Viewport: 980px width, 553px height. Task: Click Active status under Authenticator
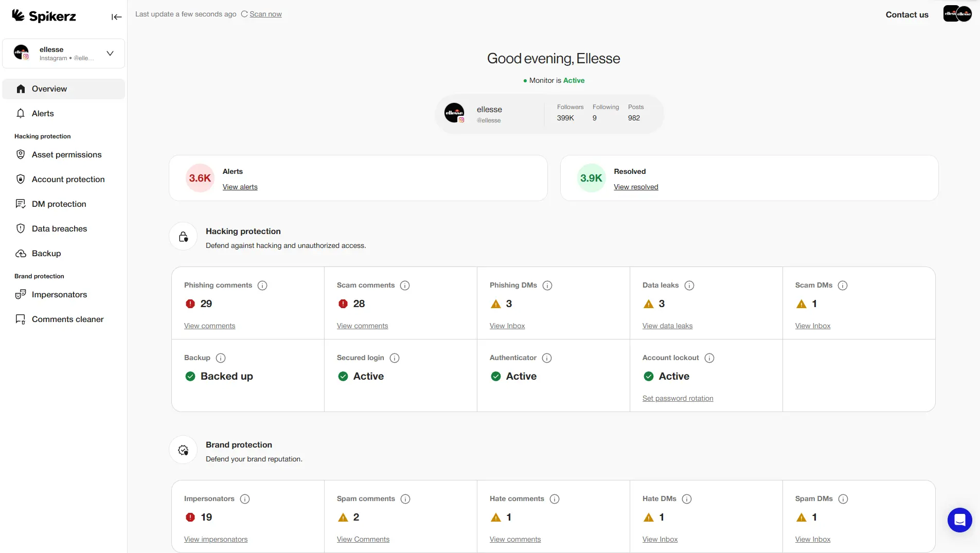521,376
